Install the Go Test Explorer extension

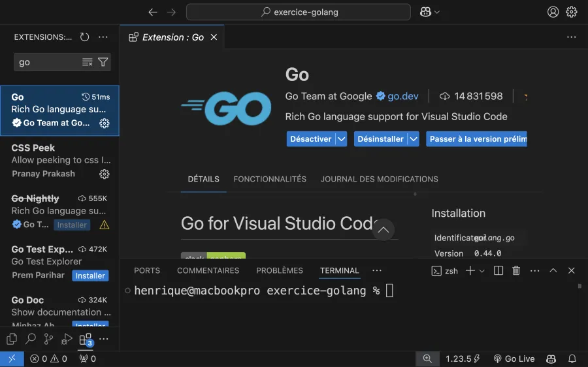pyautogui.click(x=90, y=276)
